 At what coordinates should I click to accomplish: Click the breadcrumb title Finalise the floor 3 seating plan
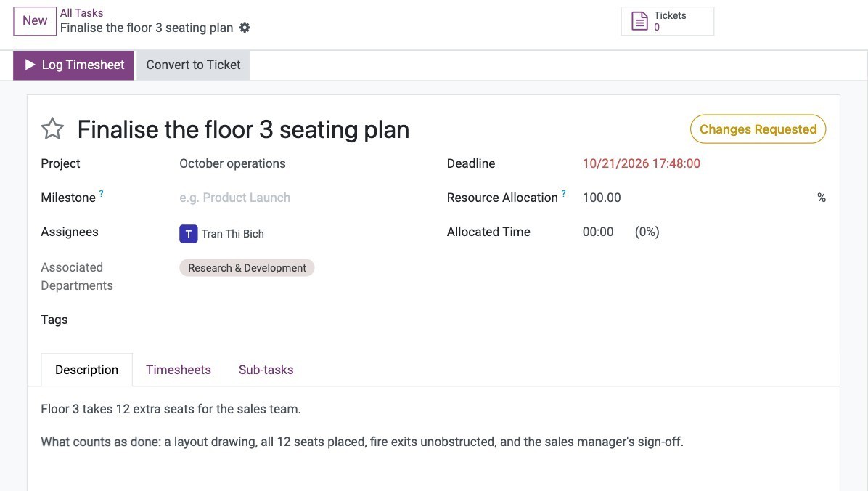pos(147,28)
